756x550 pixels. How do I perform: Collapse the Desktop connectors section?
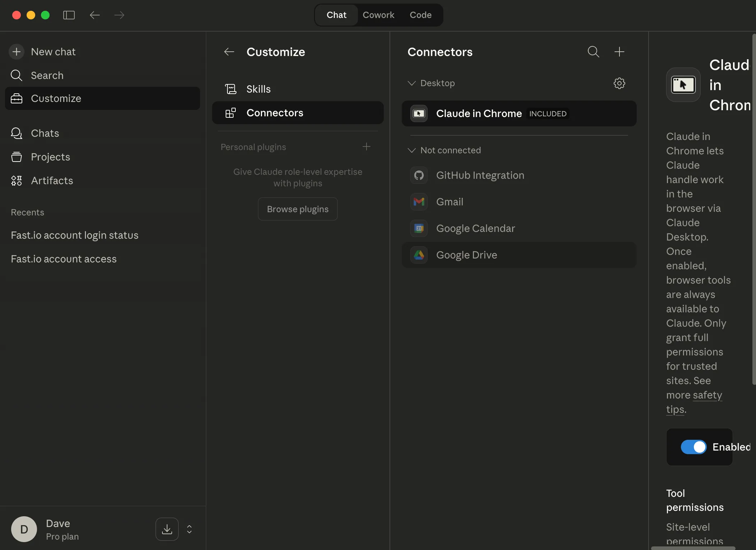tap(411, 83)
